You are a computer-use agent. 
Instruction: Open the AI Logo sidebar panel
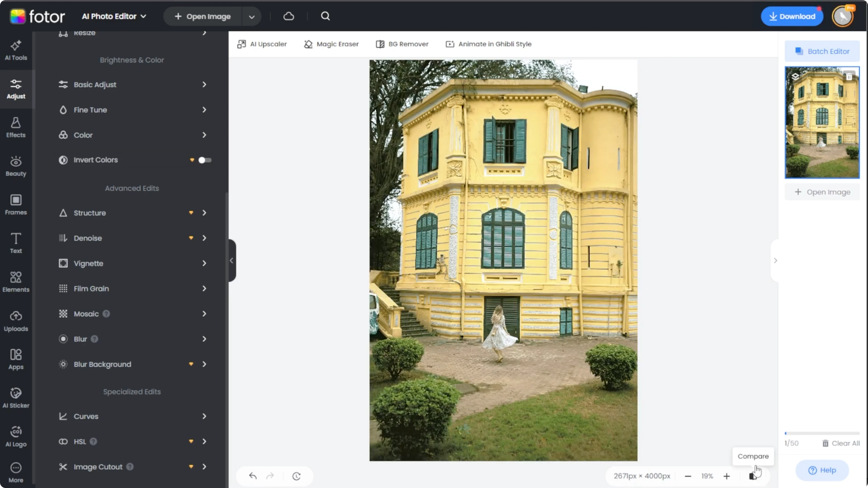(16, 436)
